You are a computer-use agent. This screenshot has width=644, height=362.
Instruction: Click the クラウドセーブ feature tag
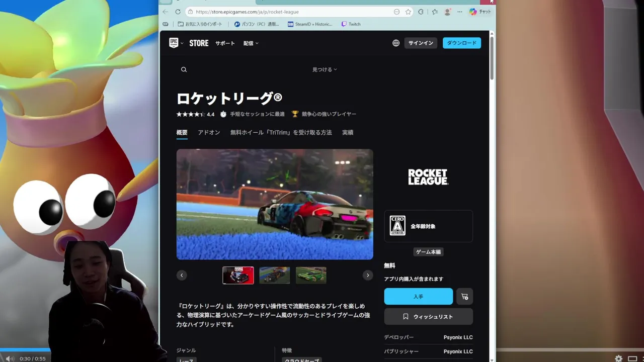coord(301,360)
